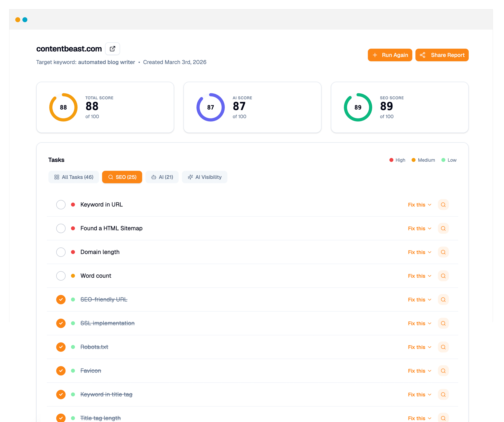Image resolution: width=504 pixels, height=422 pixels.
Task: Mark the Word count task as complete
Action: 61,276
